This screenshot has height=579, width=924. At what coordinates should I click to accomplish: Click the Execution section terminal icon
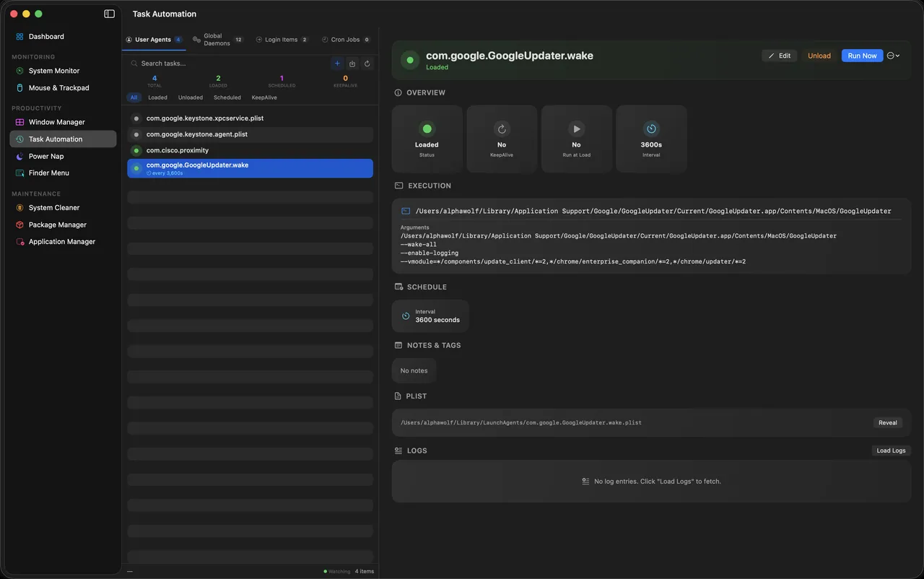tap(398, 186)
